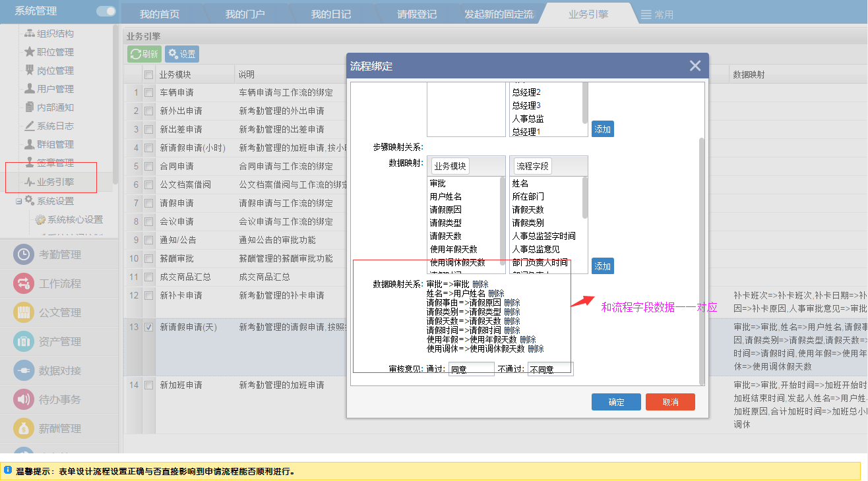The height and width of the screenshot is (481, 868).
Task: Open the 常用 menu
Action: pyautogui.click(x=656, y=14)
